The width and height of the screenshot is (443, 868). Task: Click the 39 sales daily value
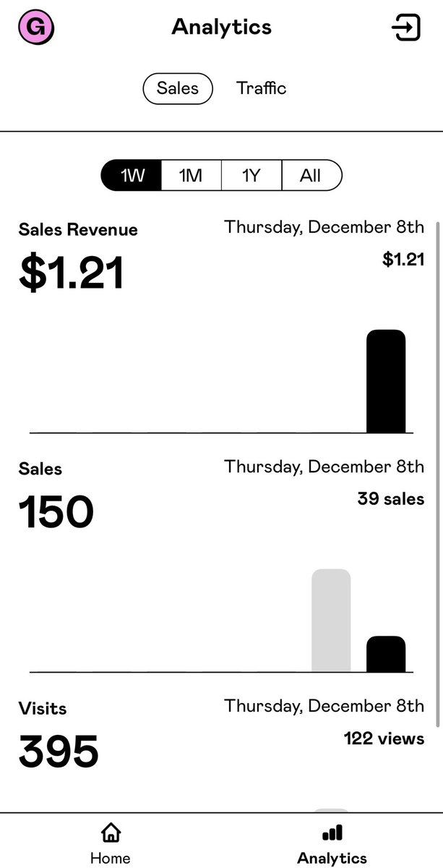pos(391,498)
